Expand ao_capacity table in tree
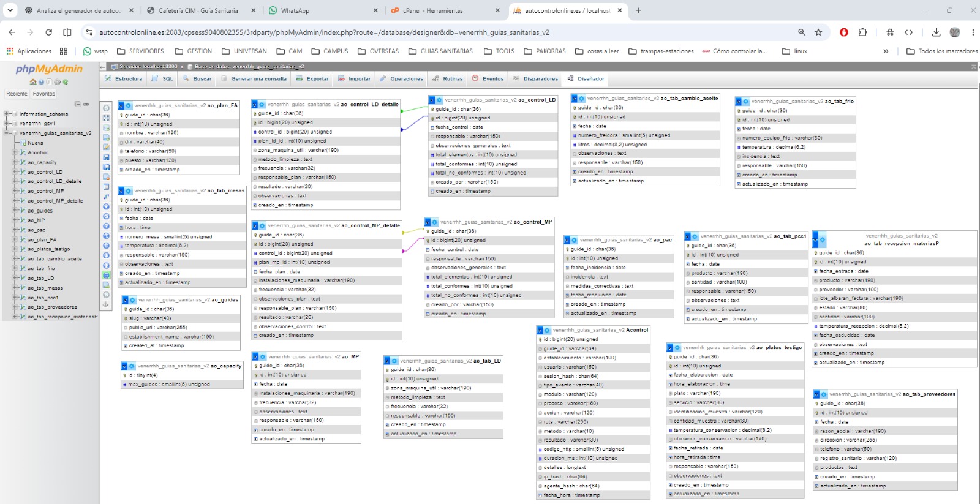Viewport: 980px width, 504px height. coord(15,162)
